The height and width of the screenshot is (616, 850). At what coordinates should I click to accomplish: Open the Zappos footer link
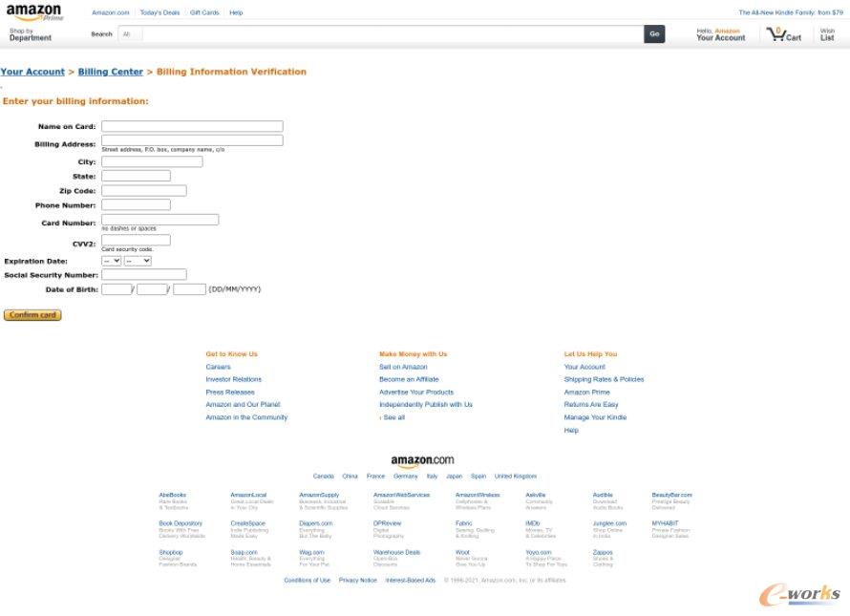tap(603, 553)
